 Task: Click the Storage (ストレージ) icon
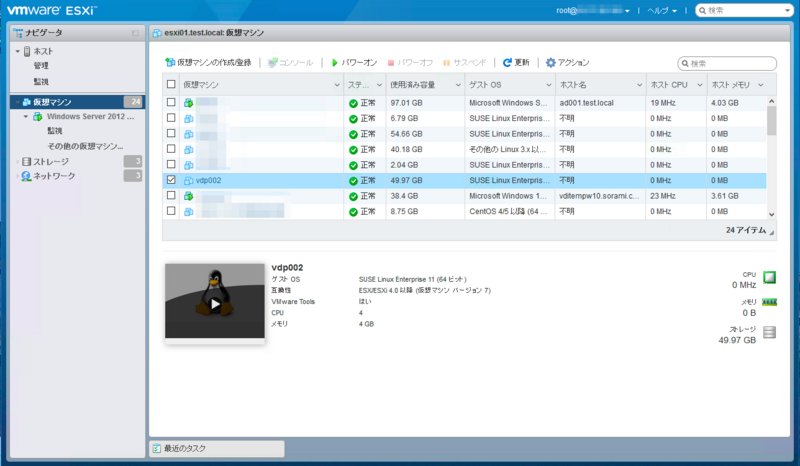tap(27, 161)
